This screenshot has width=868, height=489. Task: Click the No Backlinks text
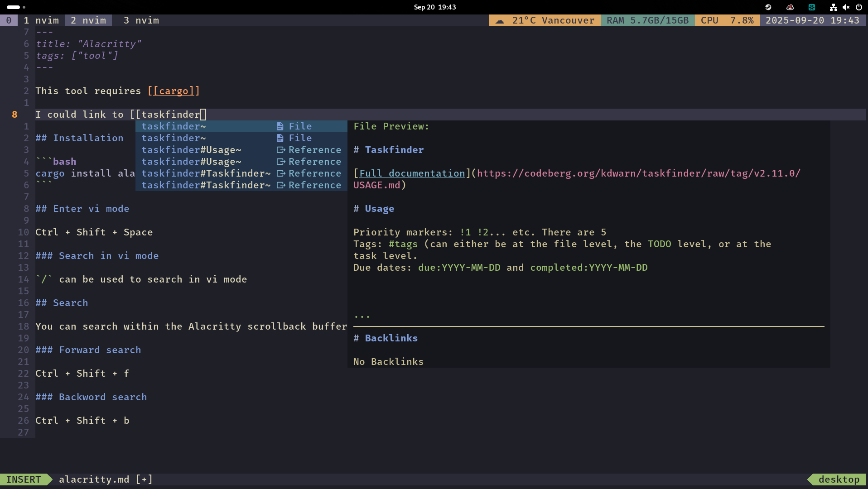pyautogui.click(x=389, y=362)
